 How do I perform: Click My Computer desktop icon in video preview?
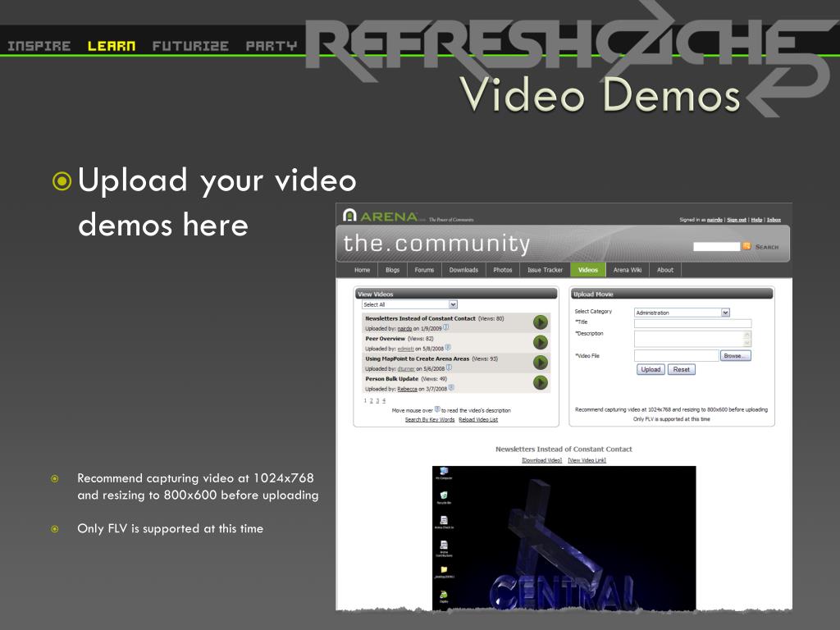click(444, 473)
